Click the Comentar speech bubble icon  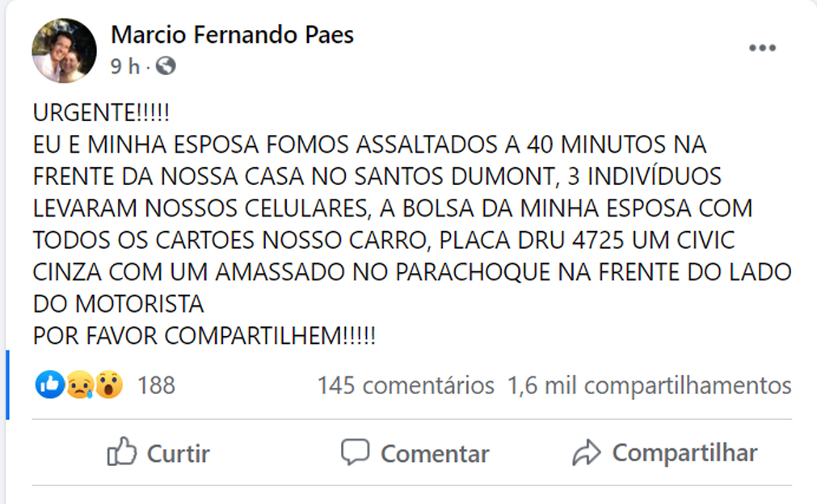click(x=355, y=452)
